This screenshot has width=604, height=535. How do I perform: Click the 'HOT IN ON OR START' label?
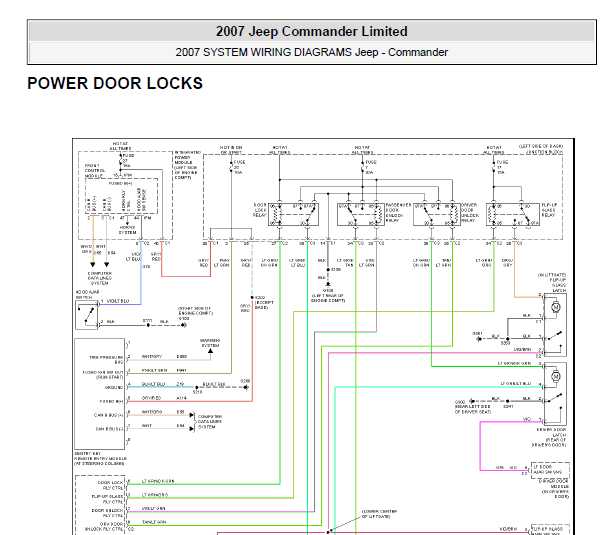coord(231,150)
